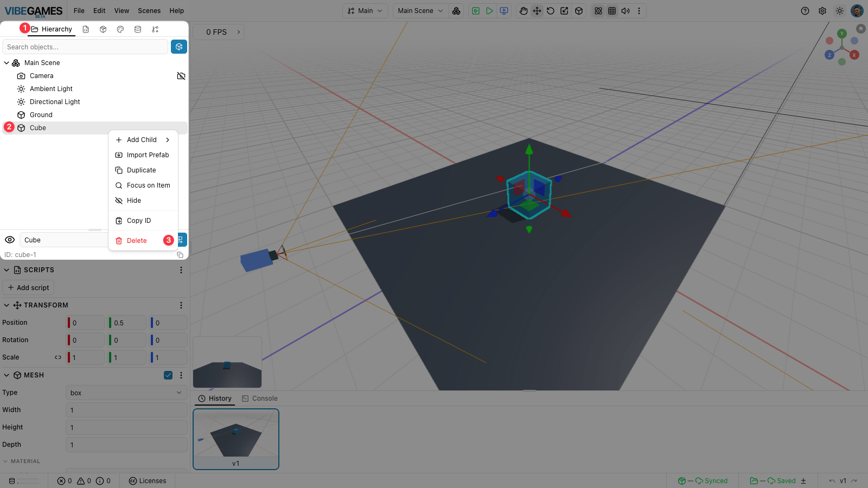
Task: Click the camera-off icon on Camera row
Action: tap(181, 76)
